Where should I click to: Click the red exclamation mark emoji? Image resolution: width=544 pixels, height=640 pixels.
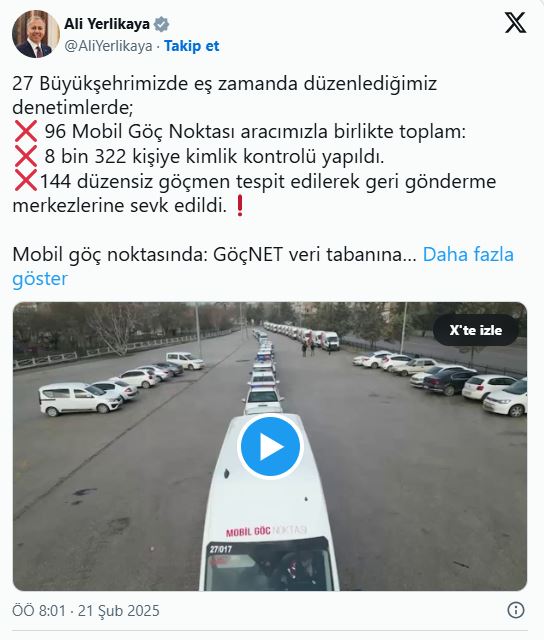tap(240, 206)
